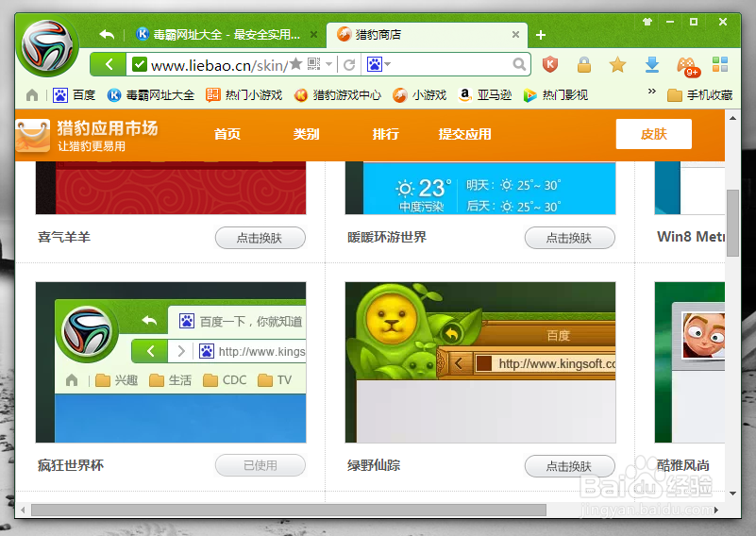Go to 首页 in the store nav
The height and width of the screenshot is (536, 756).
pos(227,134)
